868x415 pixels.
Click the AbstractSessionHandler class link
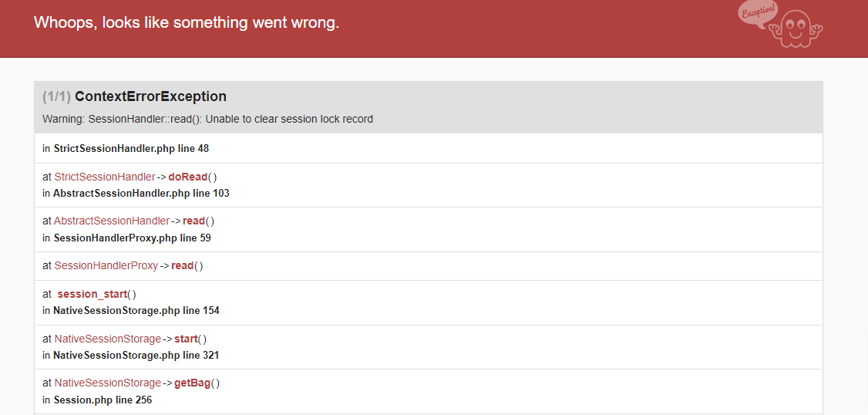coord(112,221)
